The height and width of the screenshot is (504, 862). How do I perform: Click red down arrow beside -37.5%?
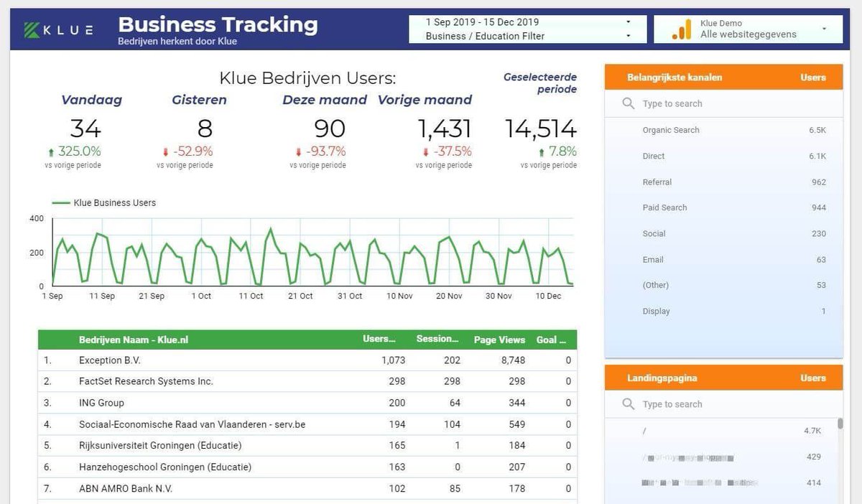click(425, 152)
